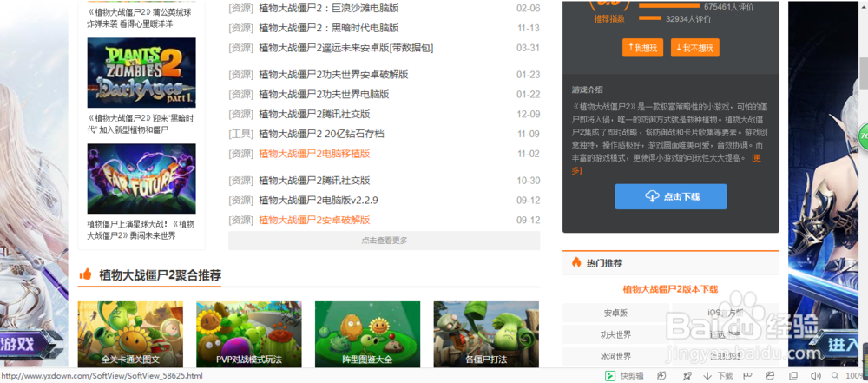Click the overlapping windows icon in status bar
The image size is (868, 383).
(793, 376)
